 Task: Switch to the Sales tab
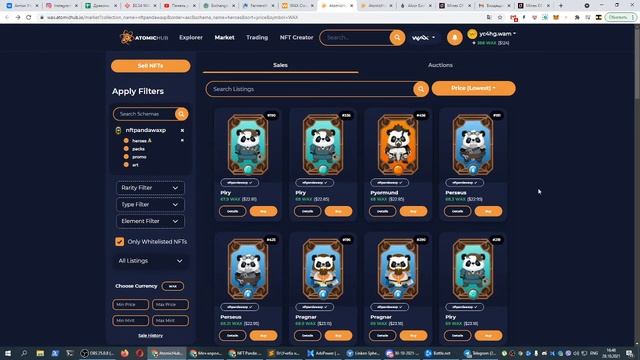280,65
